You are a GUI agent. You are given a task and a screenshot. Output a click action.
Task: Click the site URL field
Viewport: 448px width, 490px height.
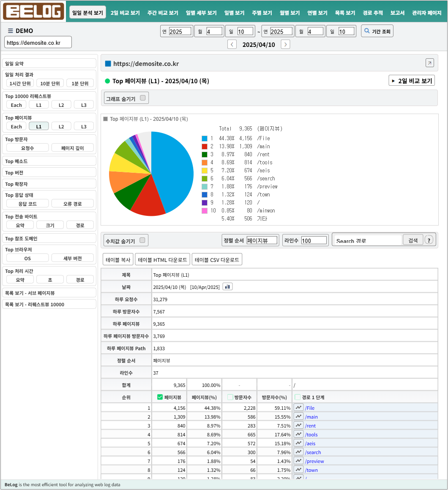(38, 42)
